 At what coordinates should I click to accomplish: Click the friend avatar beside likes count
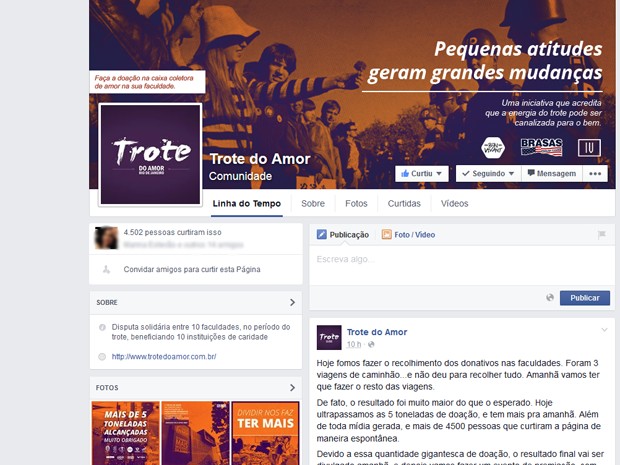[x=106, y=238]
